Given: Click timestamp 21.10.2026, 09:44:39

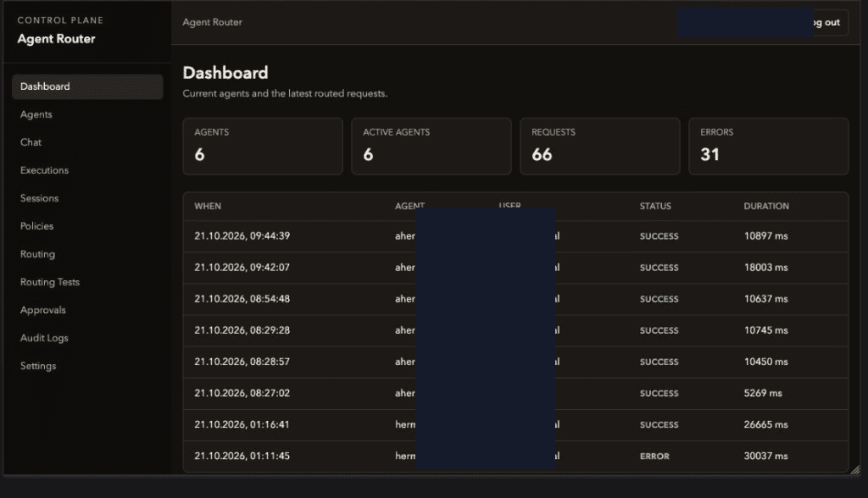Looking at the screenshot, I should pyautogui.click(x=242, y=235).
